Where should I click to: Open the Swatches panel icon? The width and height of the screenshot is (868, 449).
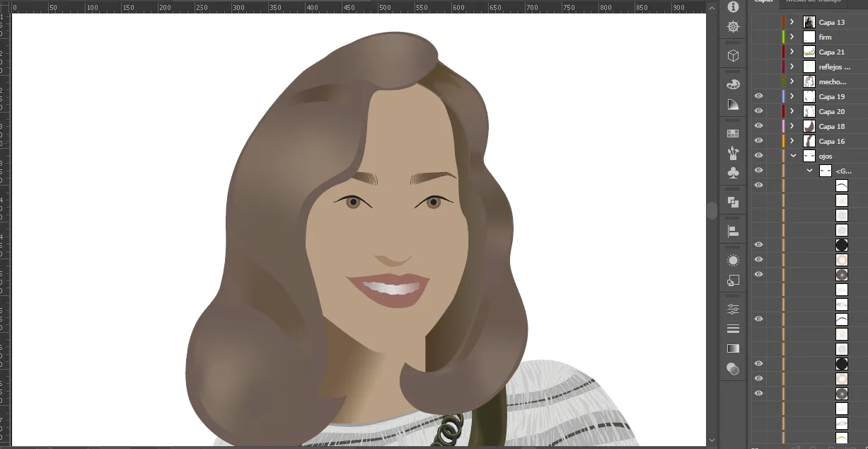[733, 133]
